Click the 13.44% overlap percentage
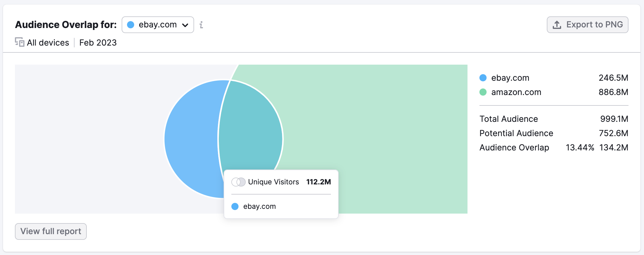Viewport: 644px width, 255px height. pyautogui.click(x=580, y=147)
